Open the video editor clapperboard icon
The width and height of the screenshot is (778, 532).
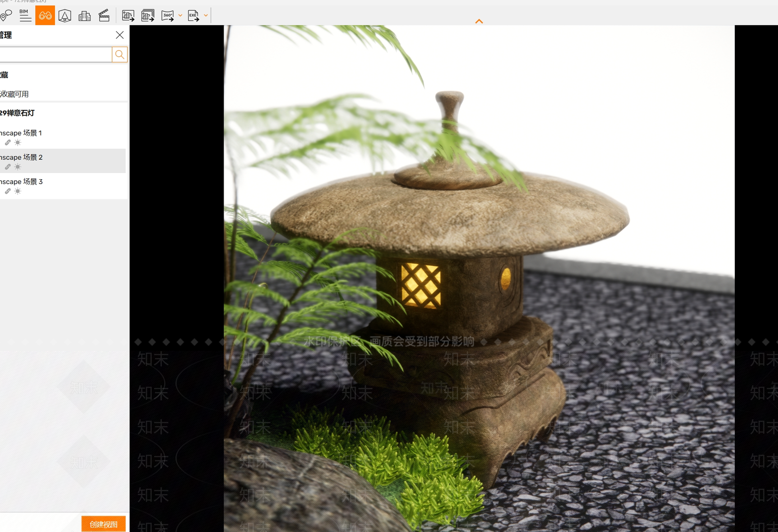point(104,16)
